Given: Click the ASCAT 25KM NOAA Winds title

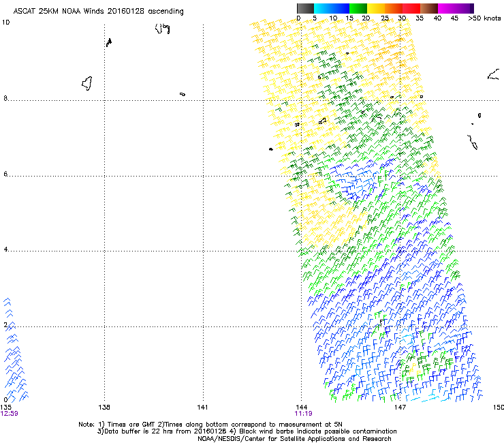Looking at the screenshot, I should pyautogui.click(x=98, y=11).
